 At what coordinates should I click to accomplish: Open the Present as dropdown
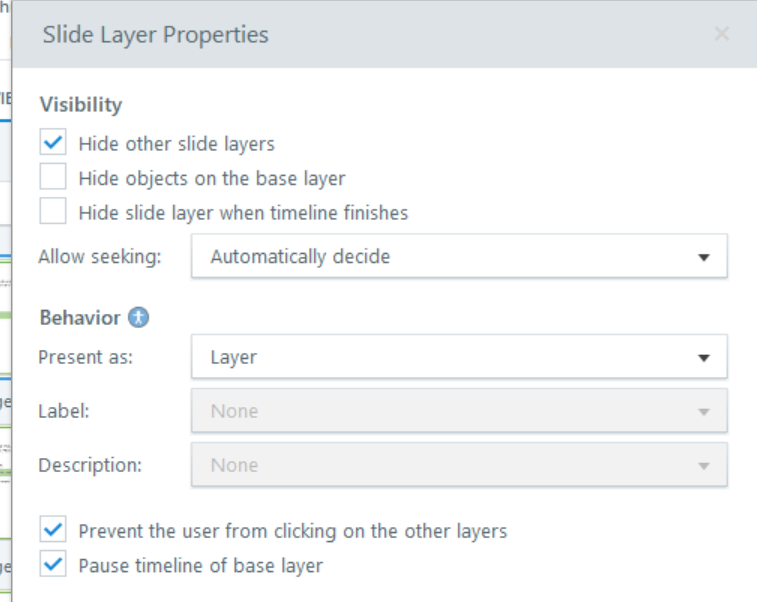[458, 357]
